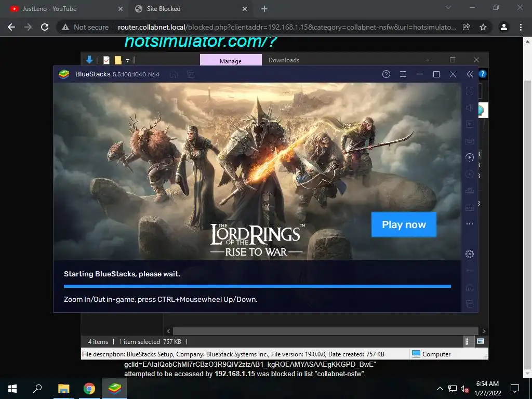Click the BlueStacks startup progress bar
This screenshot has height=399, width=532.
[257, 286]
